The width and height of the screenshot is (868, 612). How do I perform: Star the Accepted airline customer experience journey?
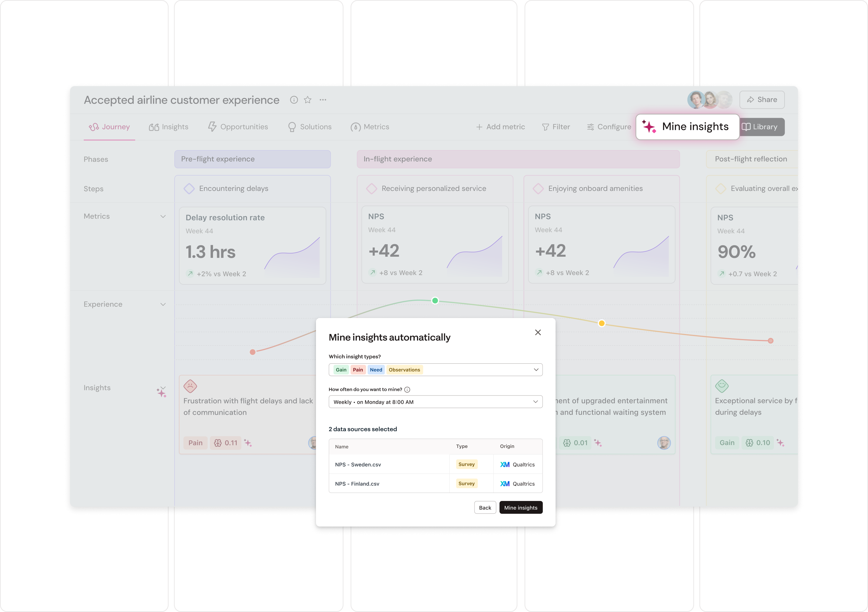(307, 99)
